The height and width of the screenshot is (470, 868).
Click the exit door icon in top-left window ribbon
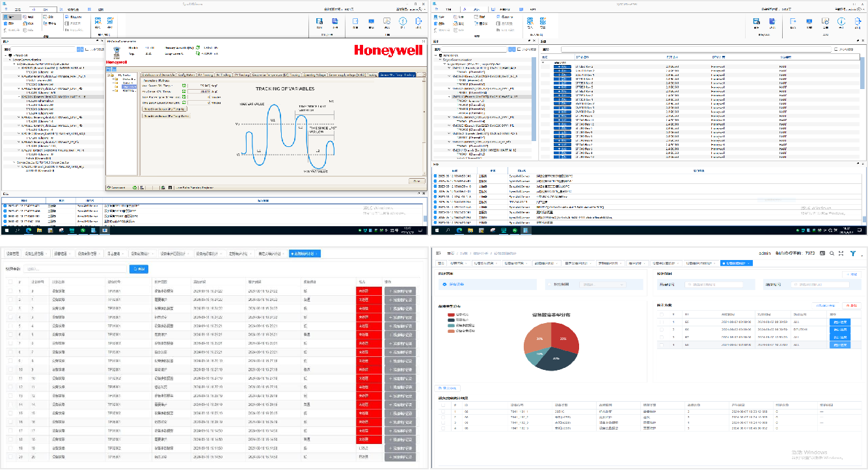[418, 21]
